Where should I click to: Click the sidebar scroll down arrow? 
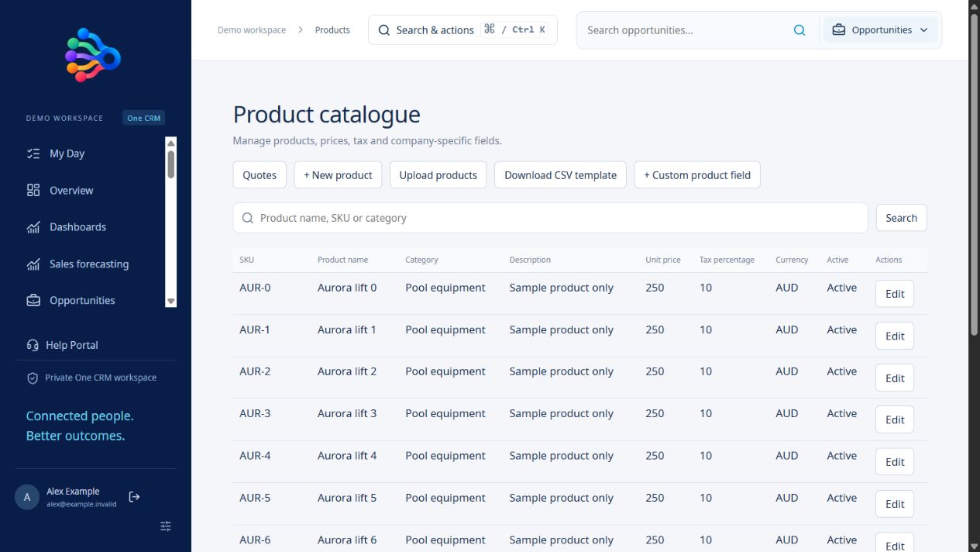(x=171, y=302)
